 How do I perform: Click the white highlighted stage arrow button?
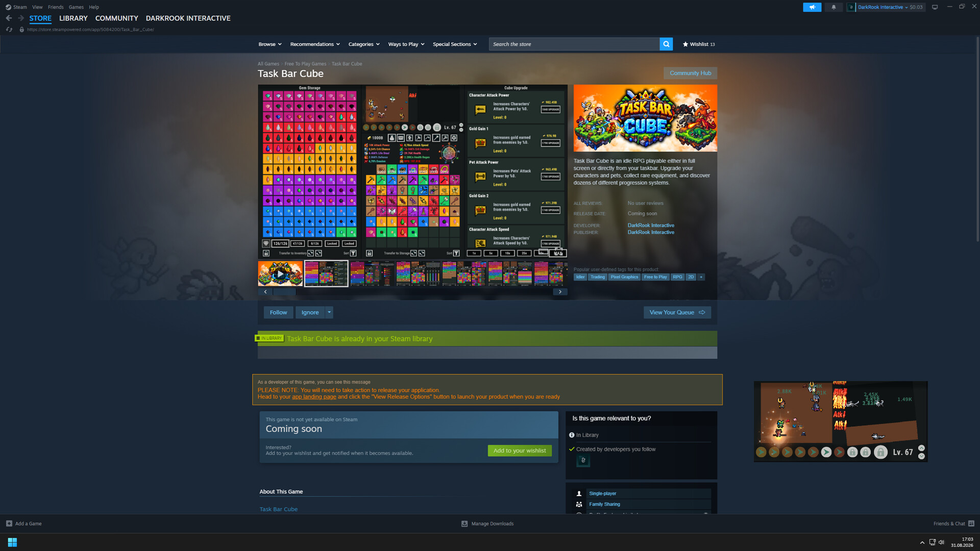coord(826,452)
